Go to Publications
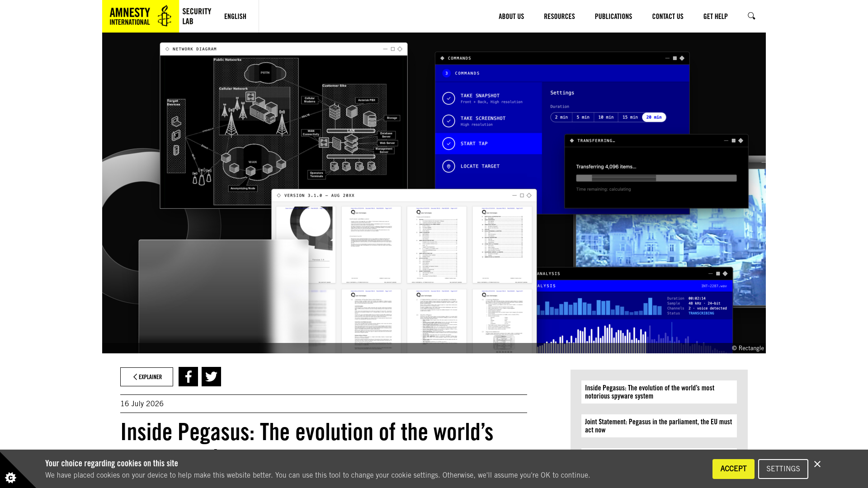 [613, 16]
